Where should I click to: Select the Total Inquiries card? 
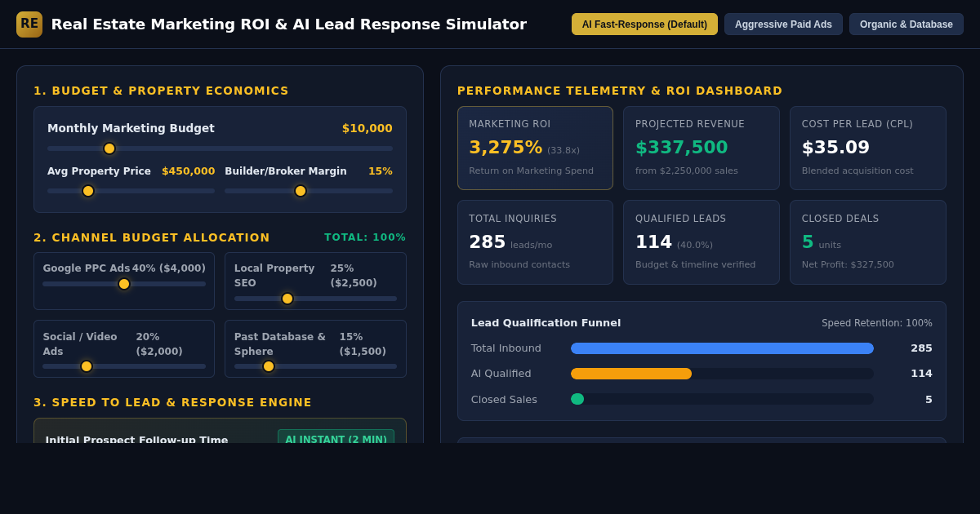tap(535, 242)
